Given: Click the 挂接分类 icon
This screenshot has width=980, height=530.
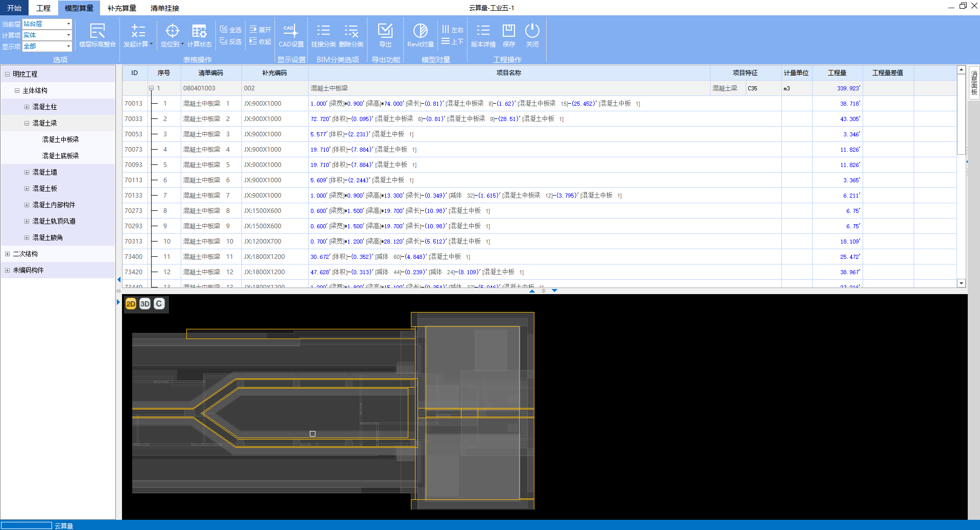Looking at the screenshot, I should click(323, 32).
